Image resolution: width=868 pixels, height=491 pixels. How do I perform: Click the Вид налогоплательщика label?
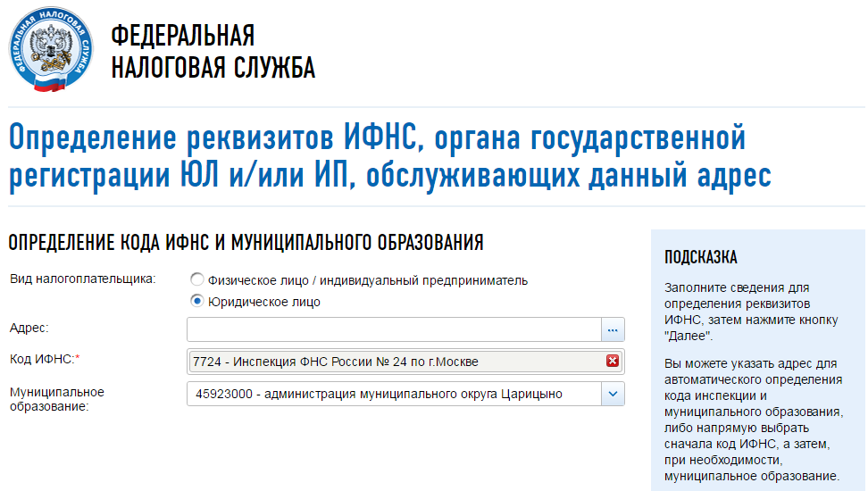coord(82,279)
